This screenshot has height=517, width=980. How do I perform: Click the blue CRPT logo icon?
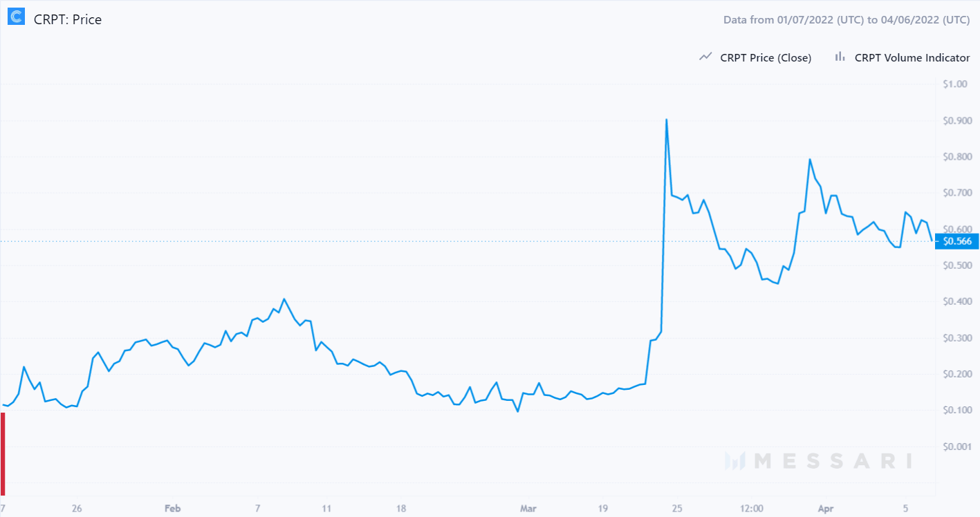click(16, 17)
